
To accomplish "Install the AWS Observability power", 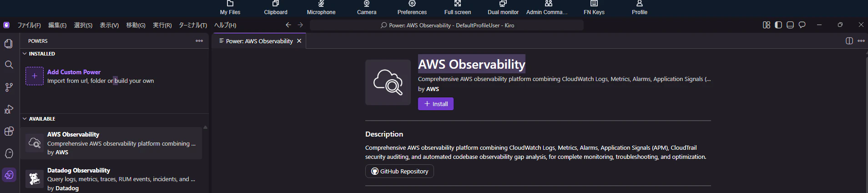I will (x=436, y=104).
